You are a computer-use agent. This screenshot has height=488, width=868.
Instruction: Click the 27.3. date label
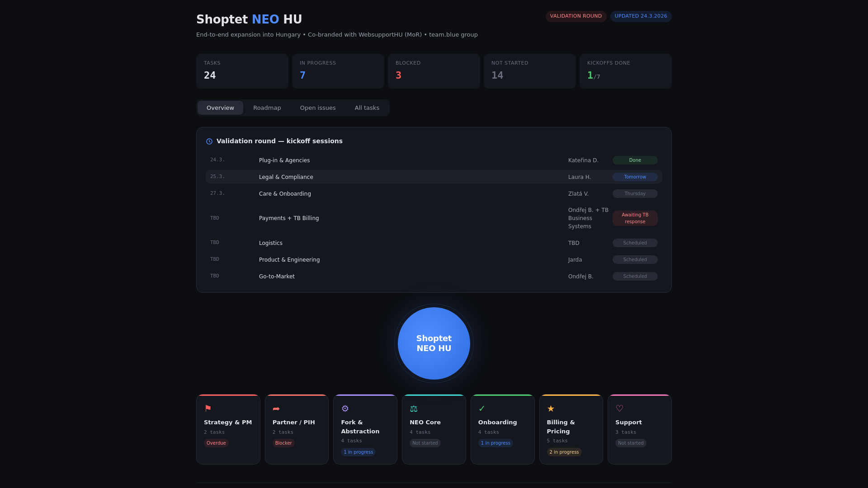(217, 193)
